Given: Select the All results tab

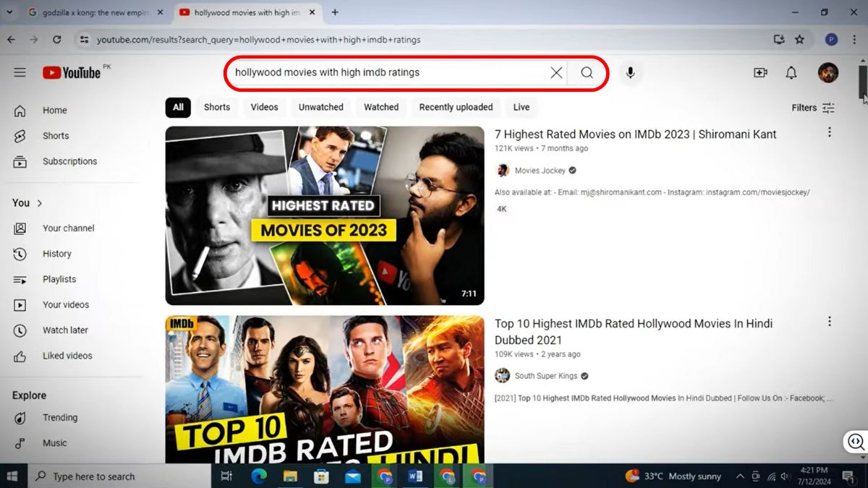Looking at the screenshot, I should [178, 107].
